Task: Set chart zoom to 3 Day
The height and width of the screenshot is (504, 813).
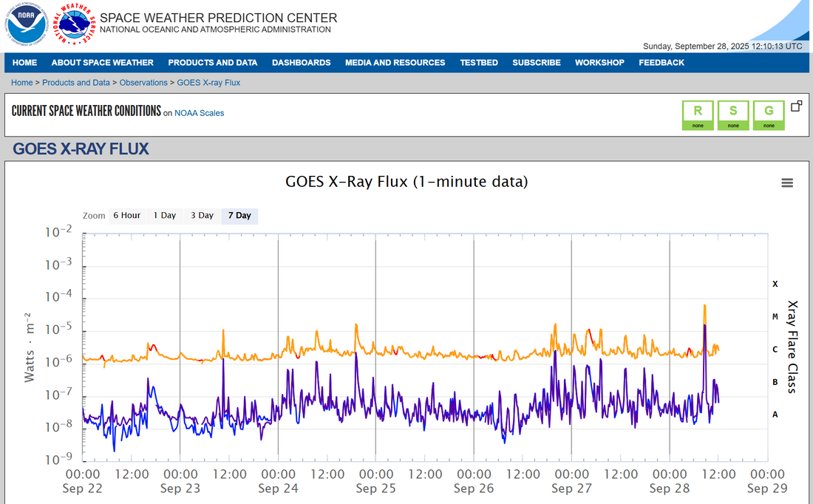Action: point(202,216)
